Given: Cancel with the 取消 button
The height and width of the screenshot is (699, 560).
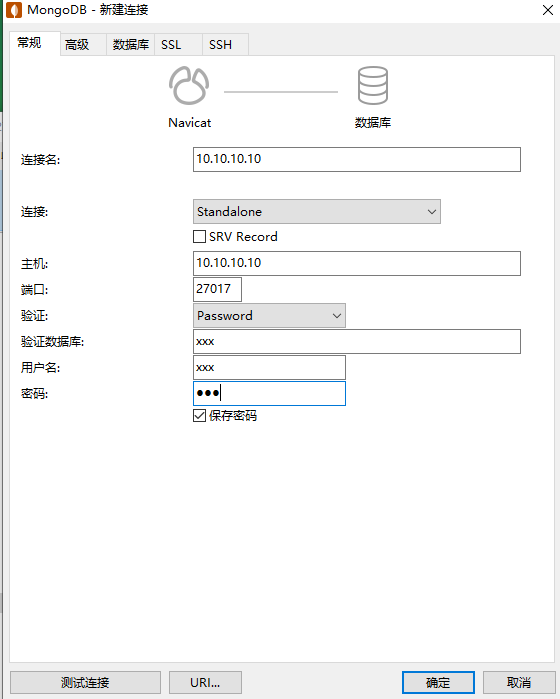Looking at the screenshot, I should point(519,682).
